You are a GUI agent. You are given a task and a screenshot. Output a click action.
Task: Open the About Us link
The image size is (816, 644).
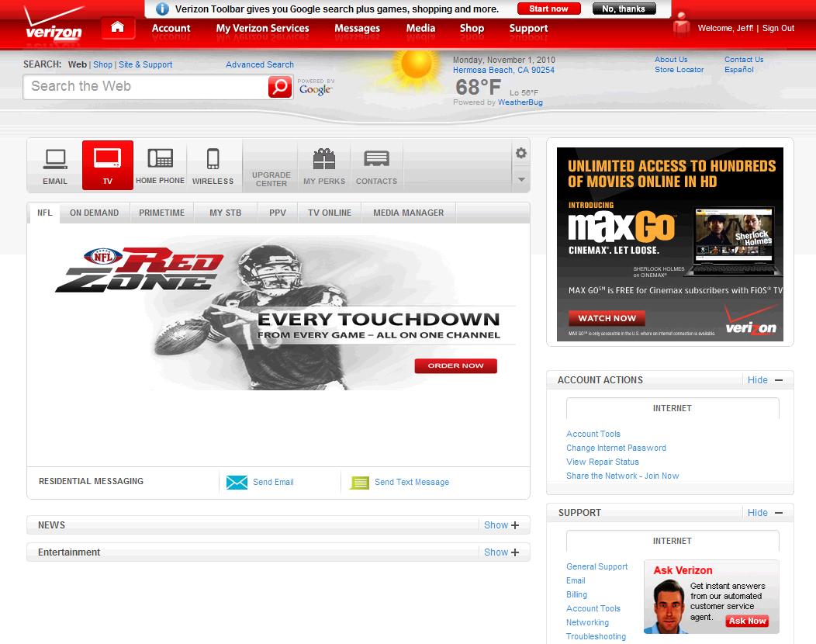(x=671, y=59)
